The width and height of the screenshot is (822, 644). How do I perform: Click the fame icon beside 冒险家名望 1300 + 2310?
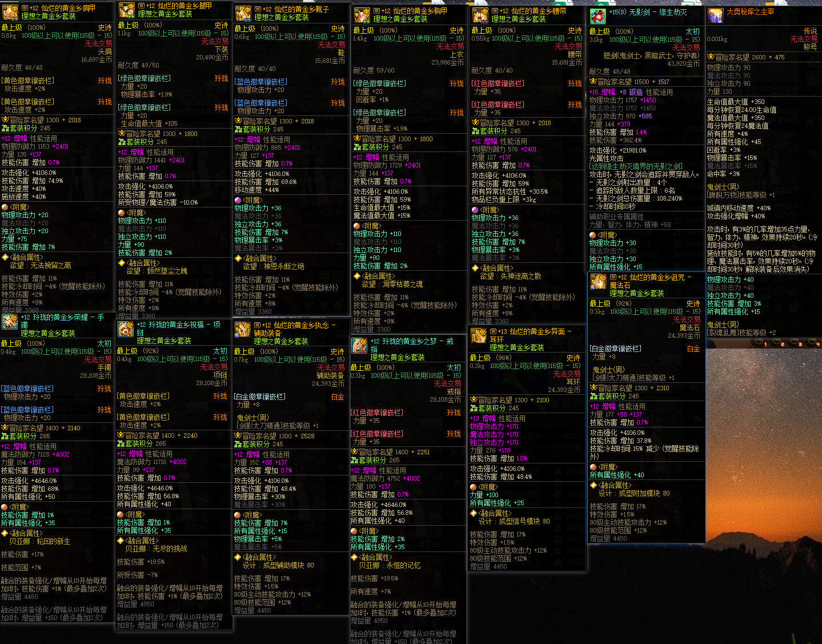point(594,388)
